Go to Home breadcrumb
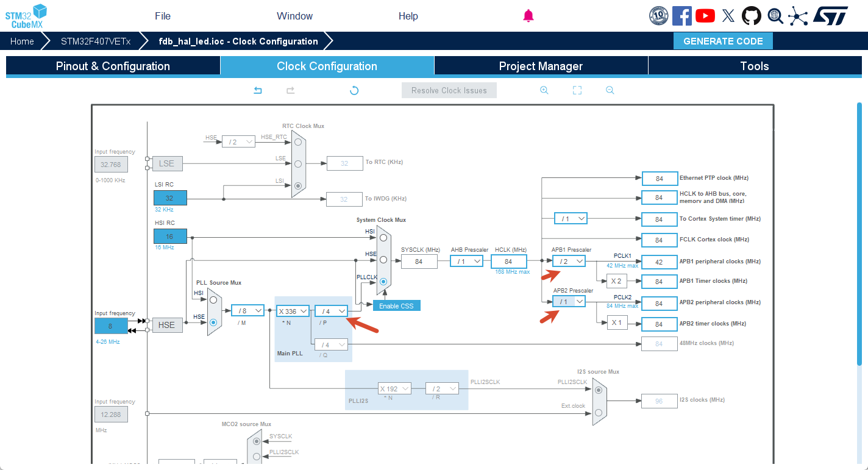 pyautogui.click(x=22, y=41)
